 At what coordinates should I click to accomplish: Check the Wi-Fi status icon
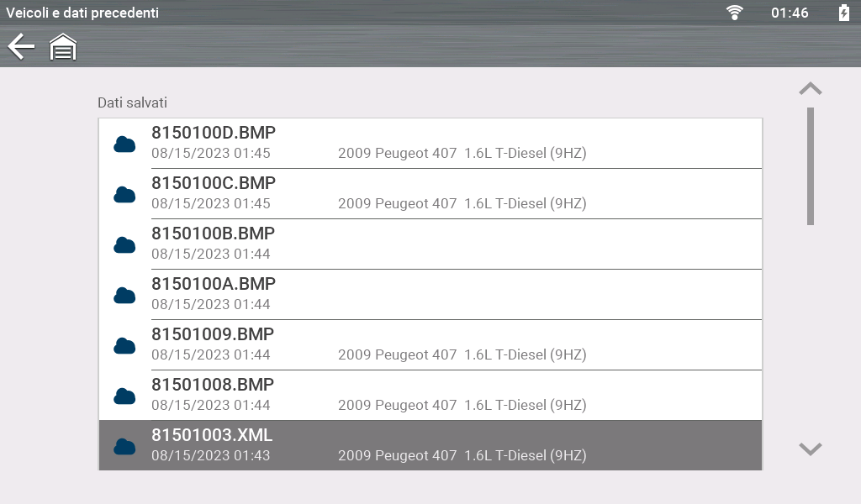point(736,13)
